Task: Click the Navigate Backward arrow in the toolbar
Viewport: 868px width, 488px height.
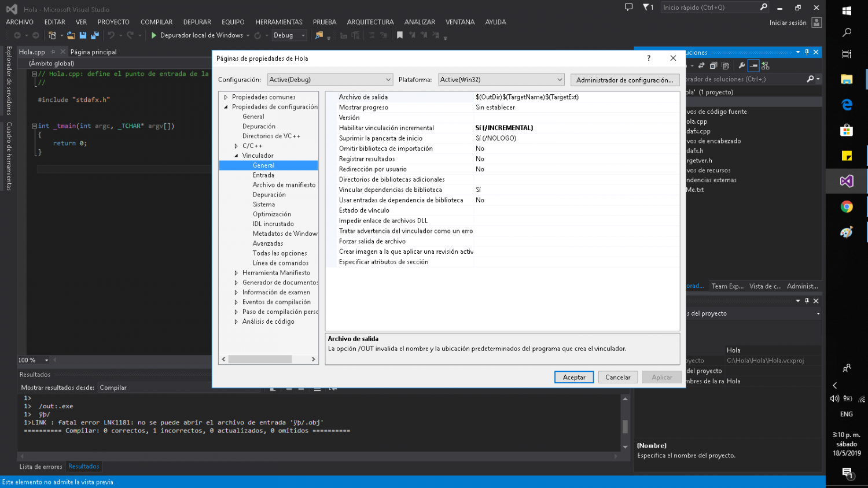Action: click(17, 35)
